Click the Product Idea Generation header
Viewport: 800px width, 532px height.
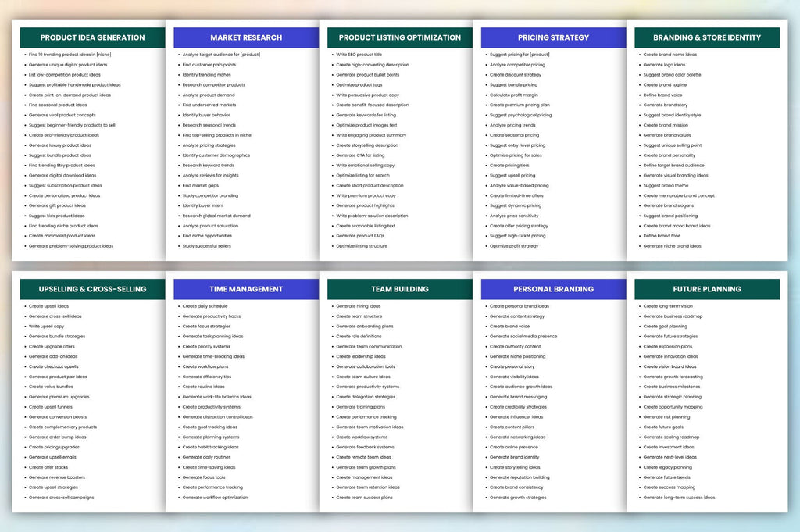pos(92,37)
